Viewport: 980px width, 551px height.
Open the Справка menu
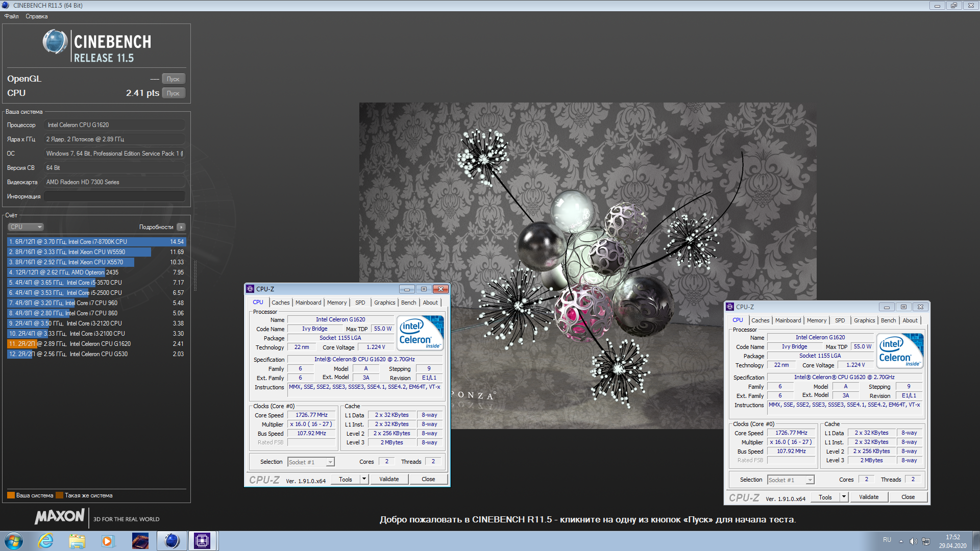[37, 16]
